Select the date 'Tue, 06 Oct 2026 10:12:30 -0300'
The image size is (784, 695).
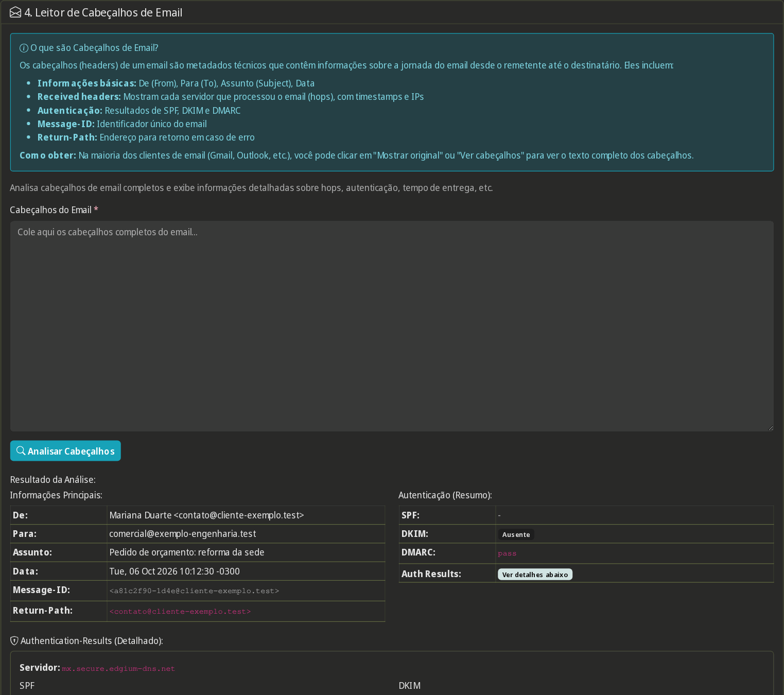tap(175, 571)
